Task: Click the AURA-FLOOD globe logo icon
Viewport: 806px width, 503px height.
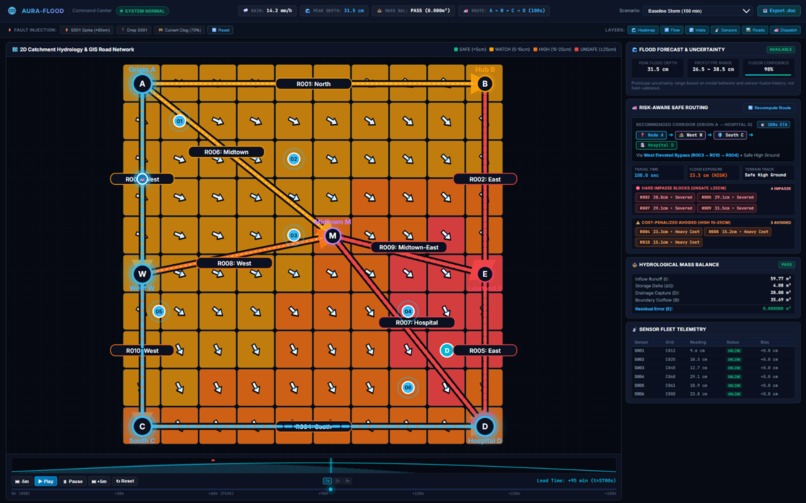Action: (x=12, y=10)
